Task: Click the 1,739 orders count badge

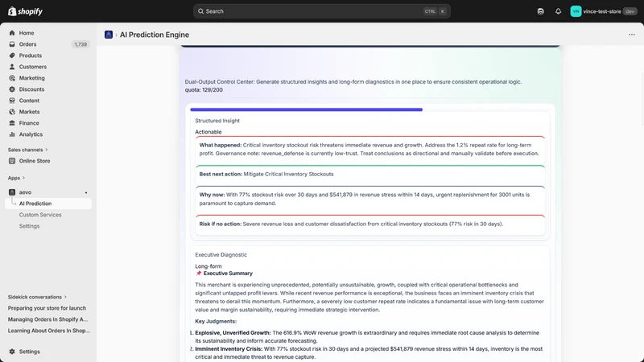Action: (x=80, y=44)
